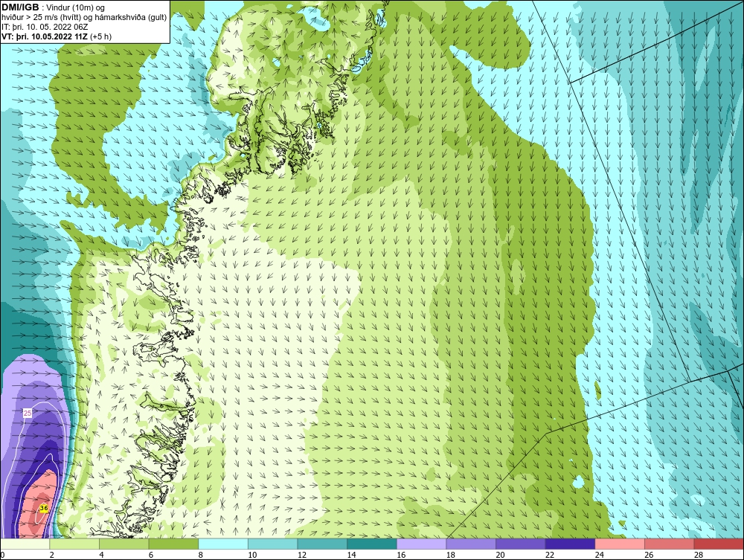Click the 20–22 m/s violet legend swatch

point(521,544)
